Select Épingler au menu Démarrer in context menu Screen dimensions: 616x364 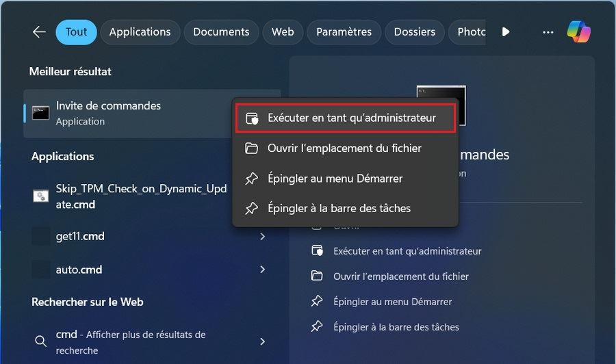tap(335, 179)
